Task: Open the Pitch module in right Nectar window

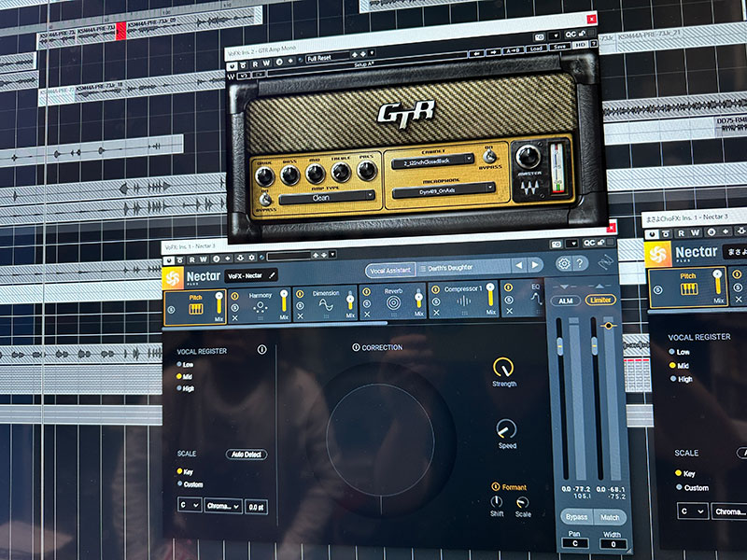Action: (x=687, y=287)
